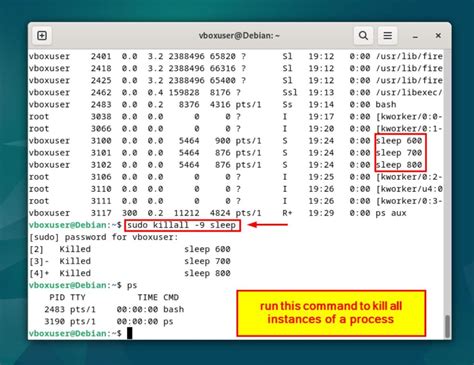Click the terminal scrollbar handle

pyautogui.click(x=447, y=326)
